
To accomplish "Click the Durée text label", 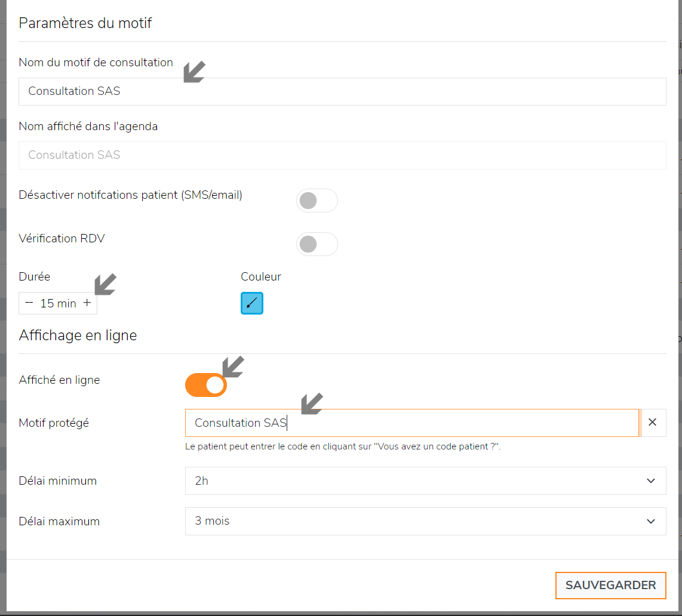I will point(35,276).
